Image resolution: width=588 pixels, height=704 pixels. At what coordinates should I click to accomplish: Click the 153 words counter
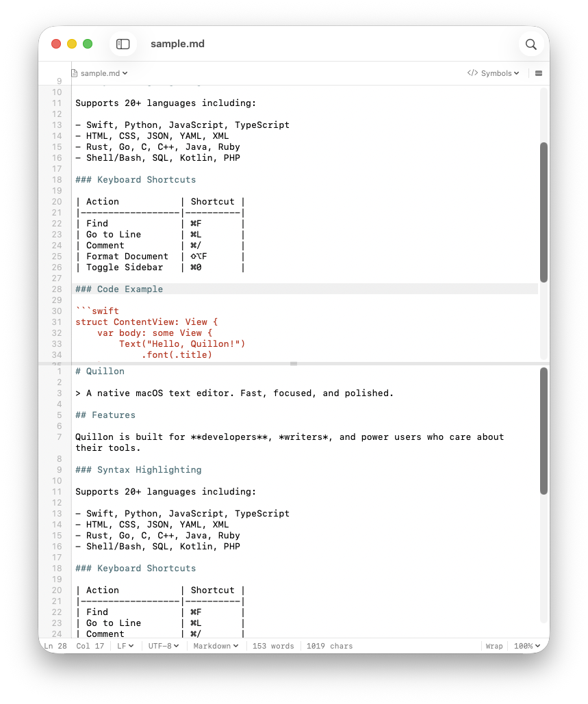pos(273,646)
